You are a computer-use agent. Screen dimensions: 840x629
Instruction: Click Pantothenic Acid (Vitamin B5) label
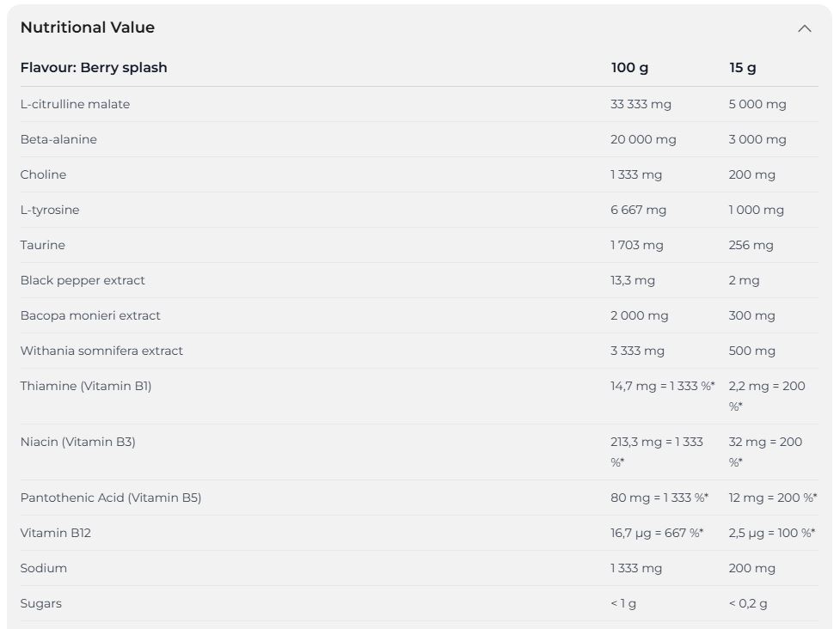(111, 498)
